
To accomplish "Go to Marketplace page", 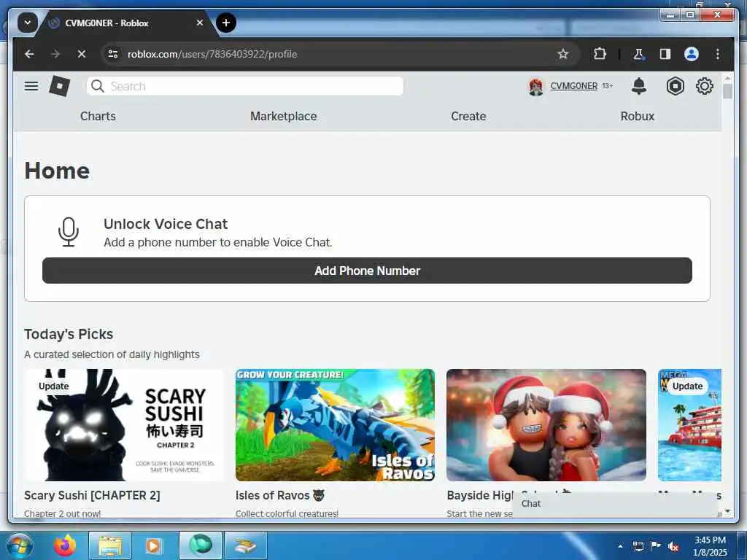I will [284, 116].
